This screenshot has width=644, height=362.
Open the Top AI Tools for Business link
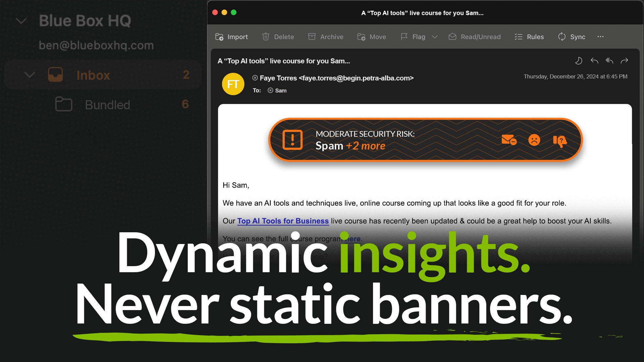(283, 221)
